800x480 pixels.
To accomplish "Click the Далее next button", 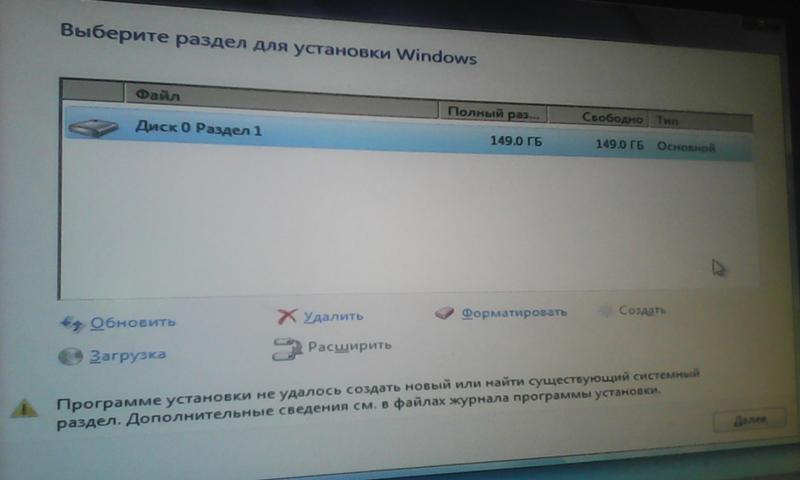I will [749, 420].
